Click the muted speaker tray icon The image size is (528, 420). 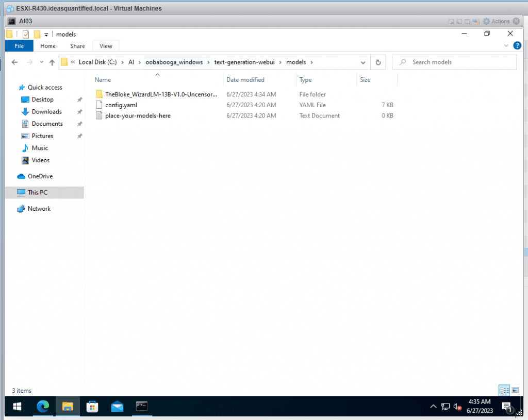(457, 407)
